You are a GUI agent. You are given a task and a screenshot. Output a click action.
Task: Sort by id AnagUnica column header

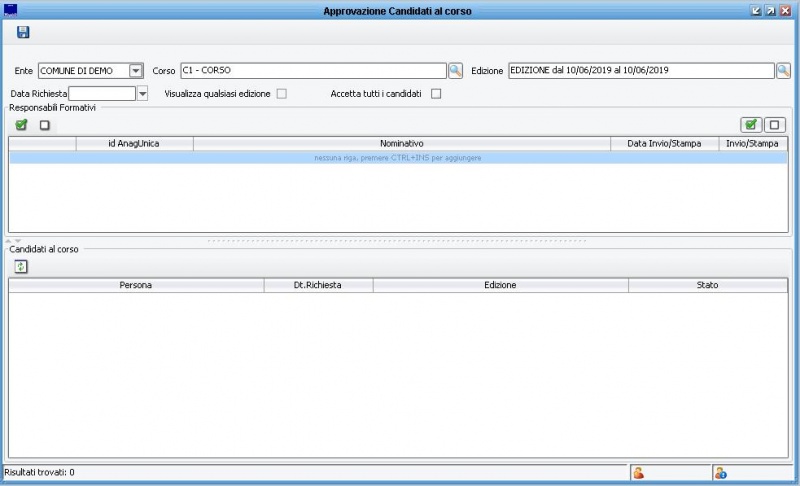click(x=134, y=144)
